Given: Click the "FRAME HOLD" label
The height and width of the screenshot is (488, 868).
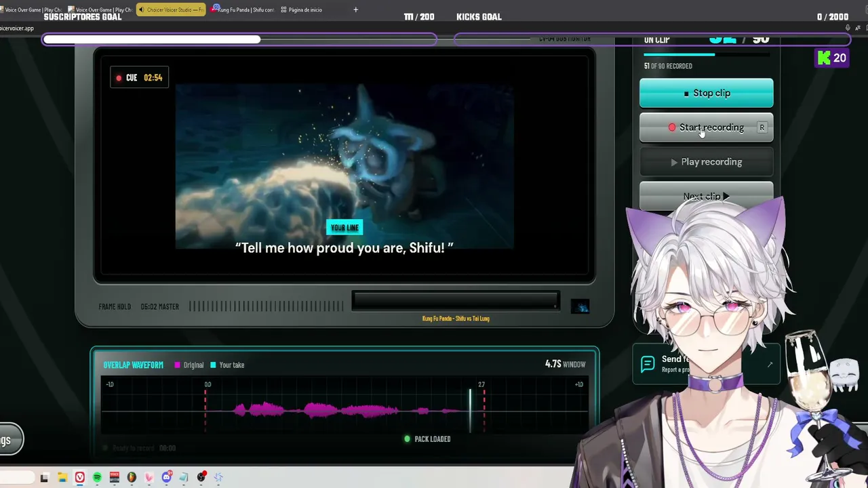Looking at the screenshot, I should coord(115,306).
